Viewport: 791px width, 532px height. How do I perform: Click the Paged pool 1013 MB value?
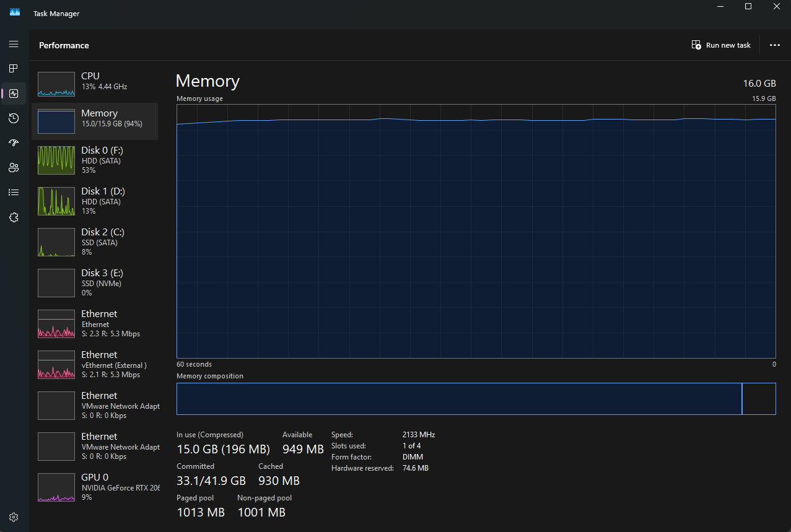pyautogui.click(x=201, y=512)
